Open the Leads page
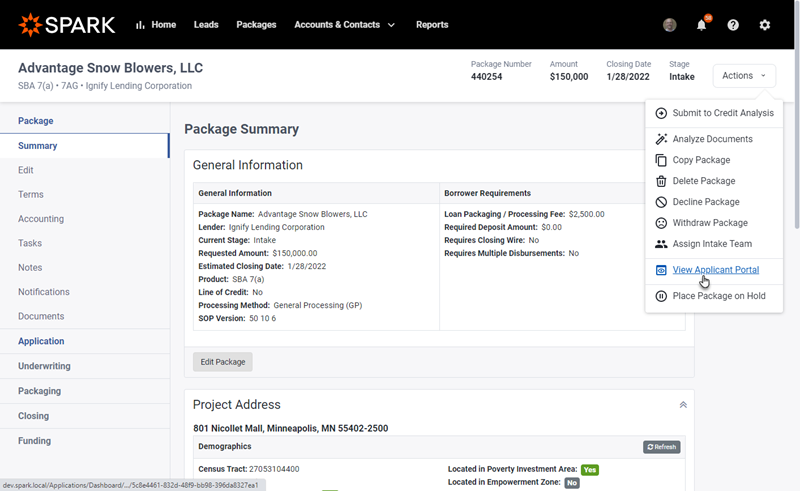This screenshot has height=491, width=800. 206,24
